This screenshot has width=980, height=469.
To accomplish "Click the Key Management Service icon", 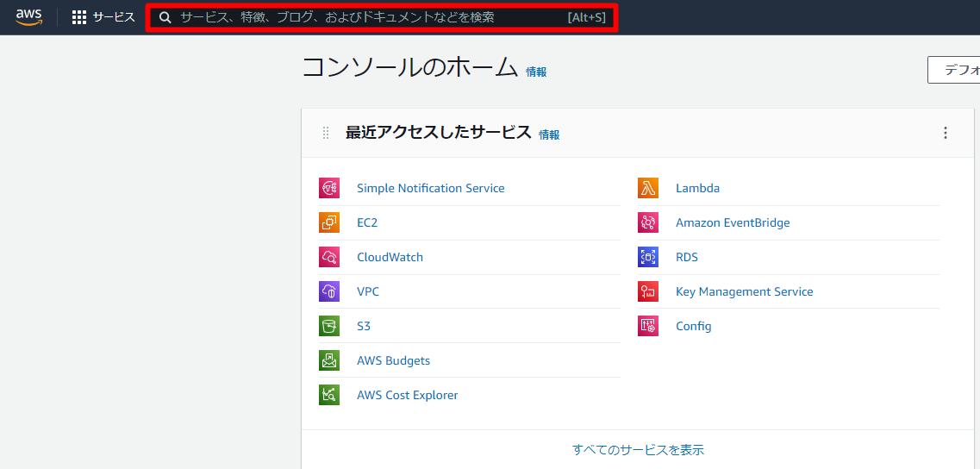I will 648,291.
